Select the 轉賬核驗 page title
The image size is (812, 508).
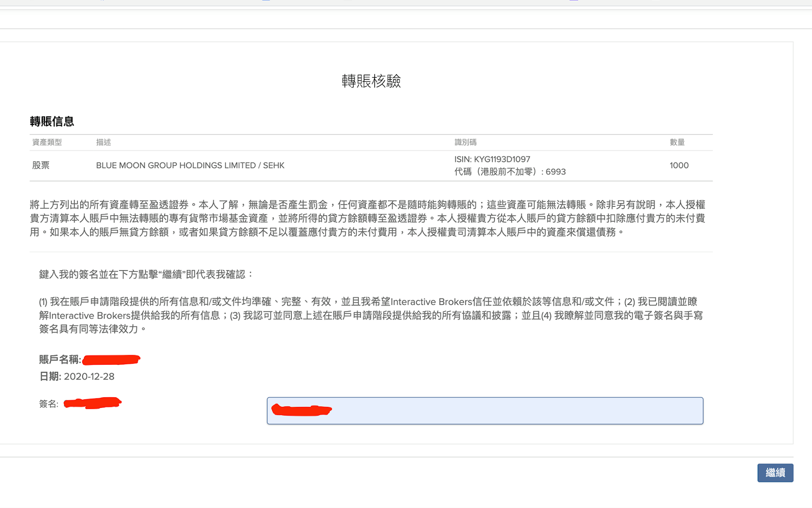pyautogui.click(x=371, y=81)
